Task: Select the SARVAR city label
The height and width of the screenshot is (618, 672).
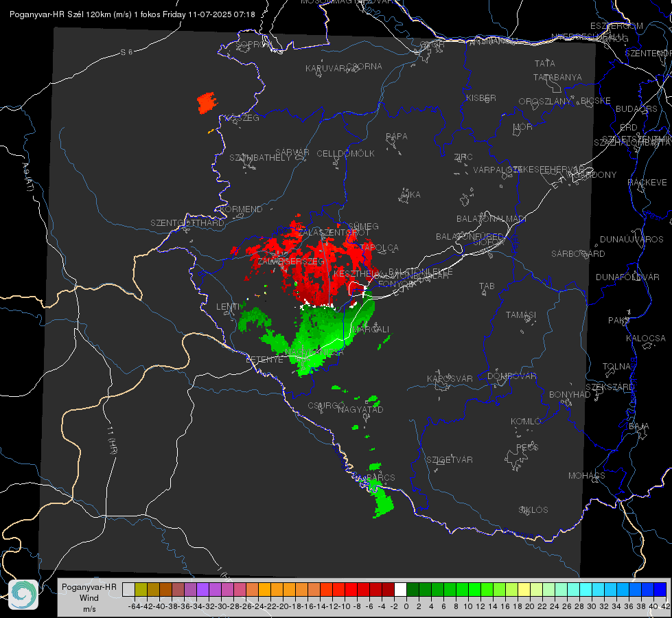Action: coord(292,152)
